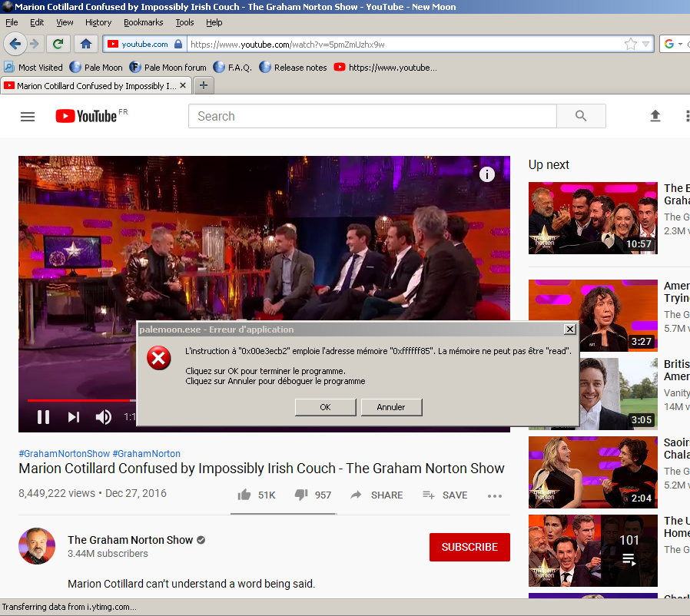Open the Pale Moon forum bookmark
690x616 pixels.
168,68
